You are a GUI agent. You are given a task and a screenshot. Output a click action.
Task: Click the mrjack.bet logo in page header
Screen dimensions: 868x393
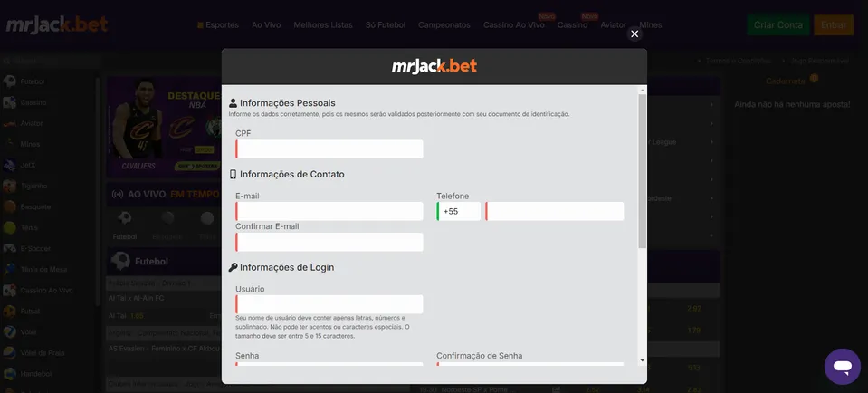coord(56,25)
